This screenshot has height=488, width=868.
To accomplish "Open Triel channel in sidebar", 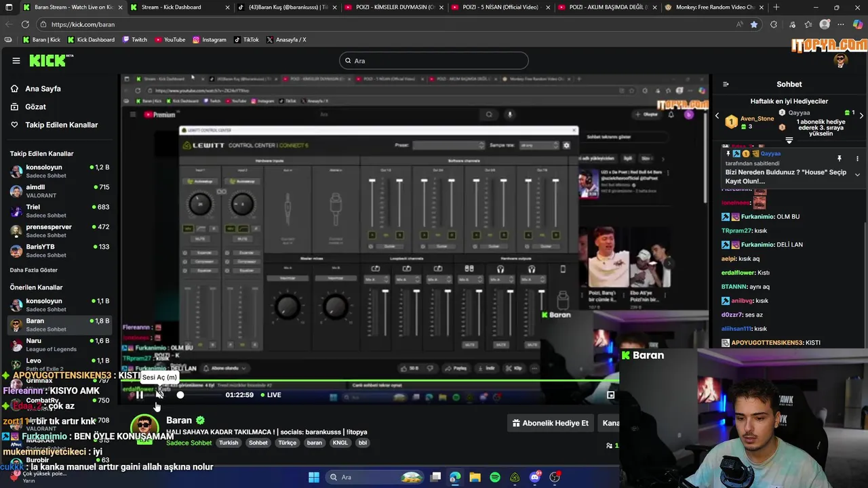I will pos(60,211).
